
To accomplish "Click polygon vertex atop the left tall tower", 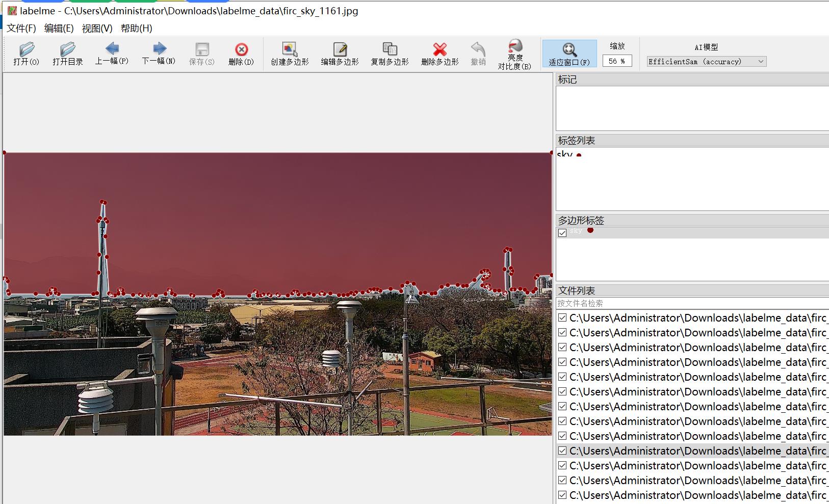I will [103, 202].
